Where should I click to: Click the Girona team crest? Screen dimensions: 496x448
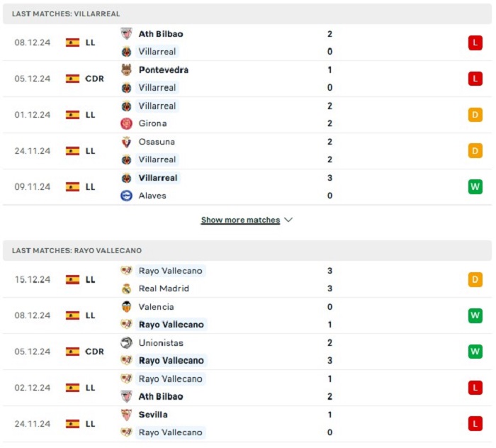(x=126, y=123)
